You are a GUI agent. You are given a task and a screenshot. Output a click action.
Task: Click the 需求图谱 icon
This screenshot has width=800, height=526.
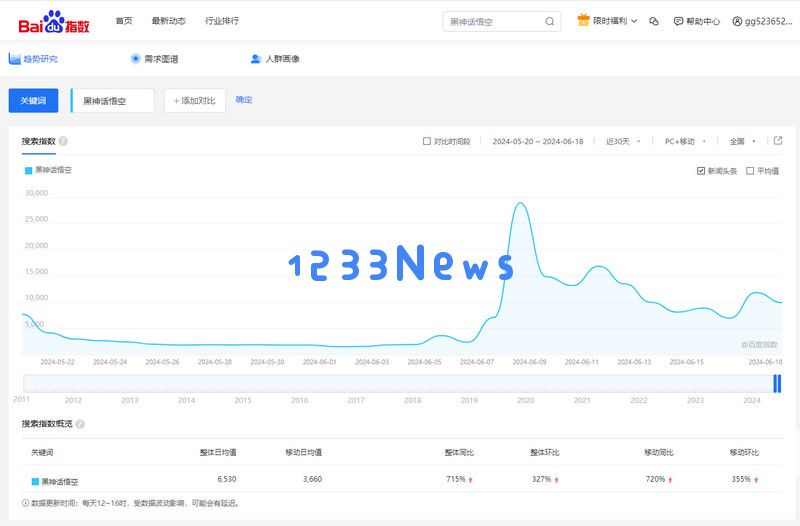tap(135, 59)
